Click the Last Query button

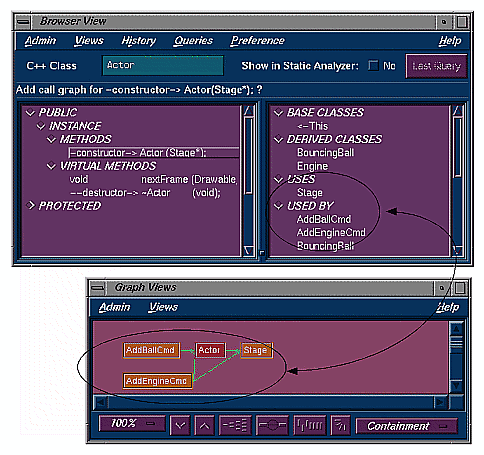pyautogui.click(x=436, y=66)
